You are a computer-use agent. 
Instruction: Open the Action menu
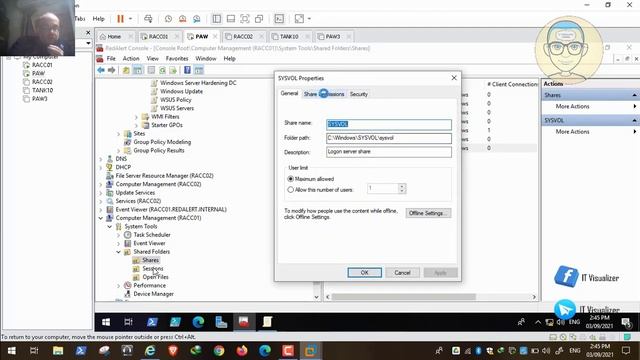(x=131, y=59)
